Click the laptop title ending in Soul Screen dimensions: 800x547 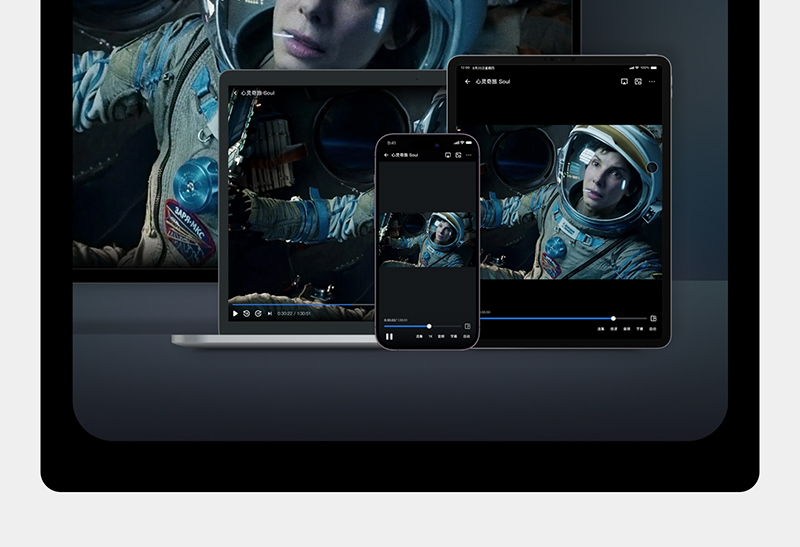[x=258, y=93]
